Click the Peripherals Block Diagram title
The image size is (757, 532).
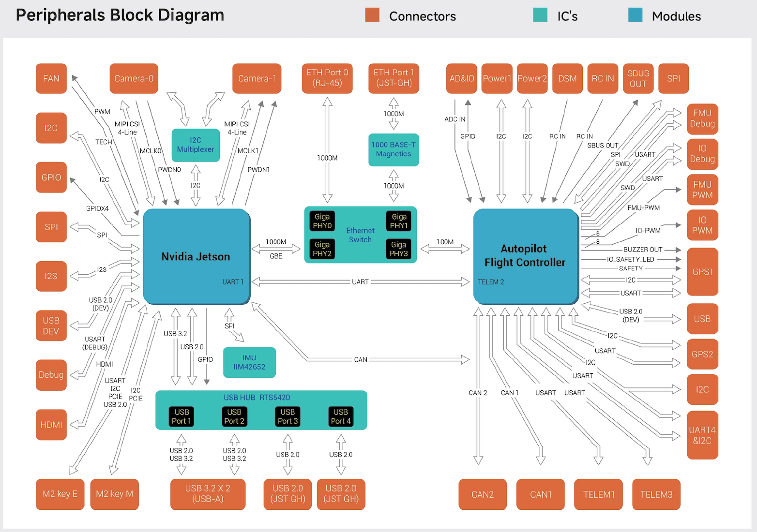click(x=120, y=15)
